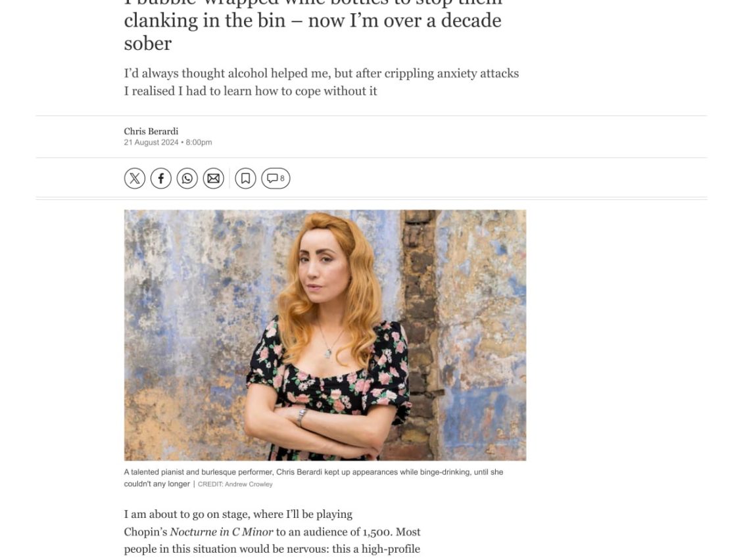
Task: Save article with the bookmark icon
Action: 245,178
